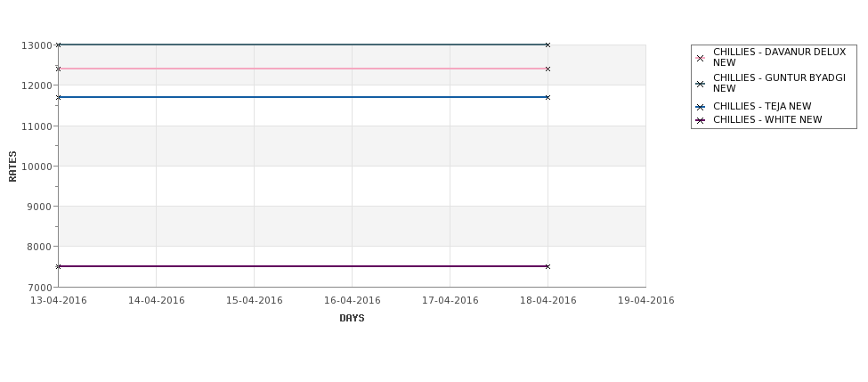Click the CHILLIES - TEJA NEW legend label
The width and height of the screenshot is (868, 382).
click(762, 106)
